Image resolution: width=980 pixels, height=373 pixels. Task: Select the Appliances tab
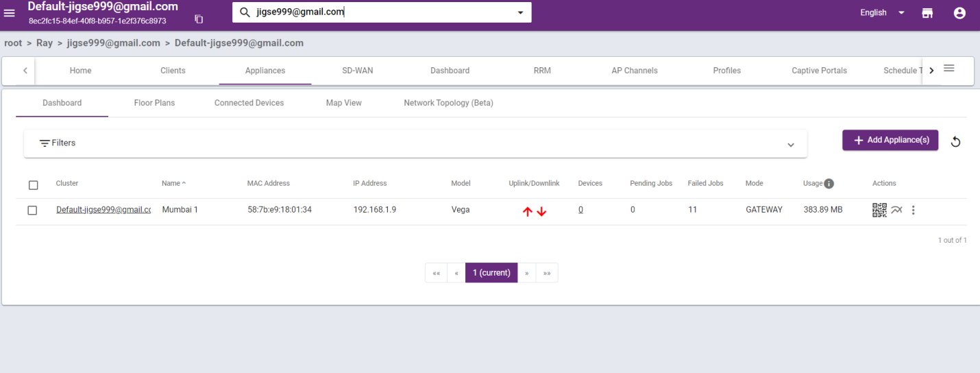[x=265, y=70]
